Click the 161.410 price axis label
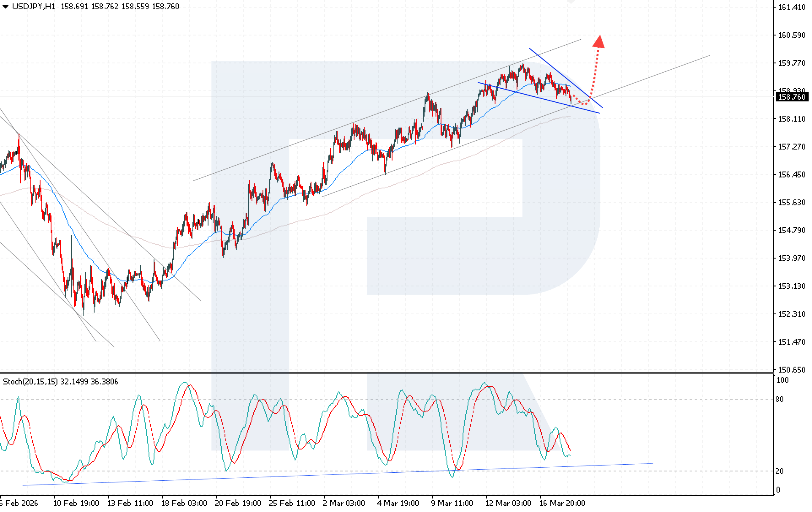 [x=791, y=7]
